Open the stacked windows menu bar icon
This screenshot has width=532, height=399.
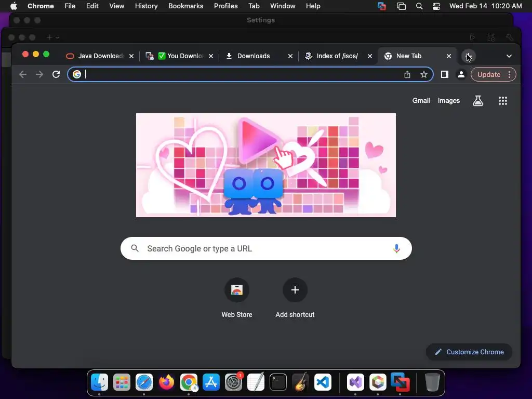(401, 6)
